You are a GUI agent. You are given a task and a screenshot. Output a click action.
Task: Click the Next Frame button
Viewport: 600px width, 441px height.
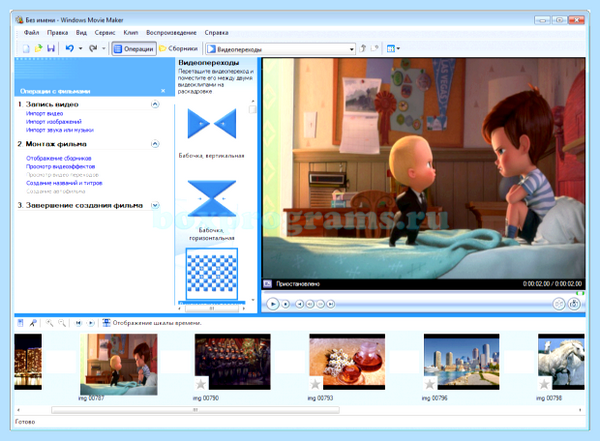(320, 304)
